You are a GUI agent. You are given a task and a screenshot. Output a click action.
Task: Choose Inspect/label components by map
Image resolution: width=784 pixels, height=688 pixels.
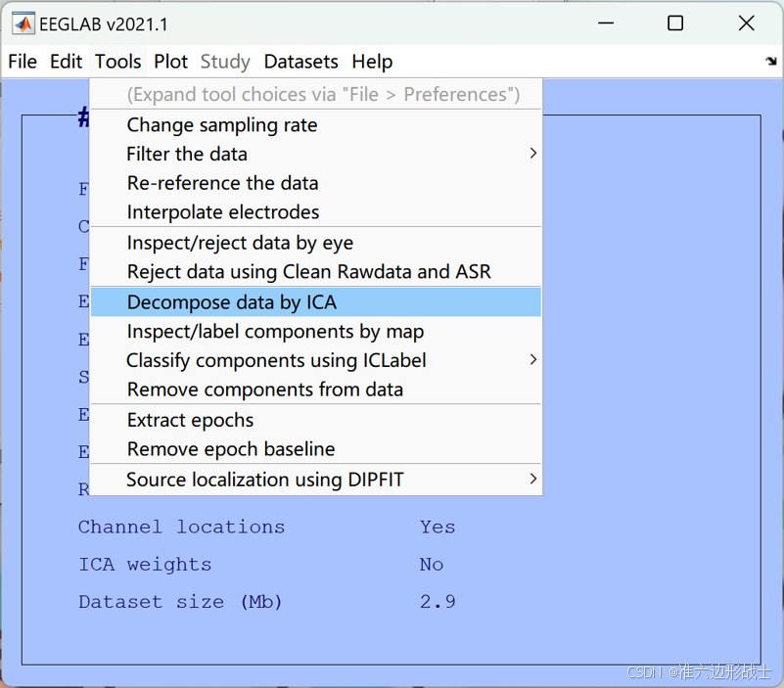(x=315, y=331)
